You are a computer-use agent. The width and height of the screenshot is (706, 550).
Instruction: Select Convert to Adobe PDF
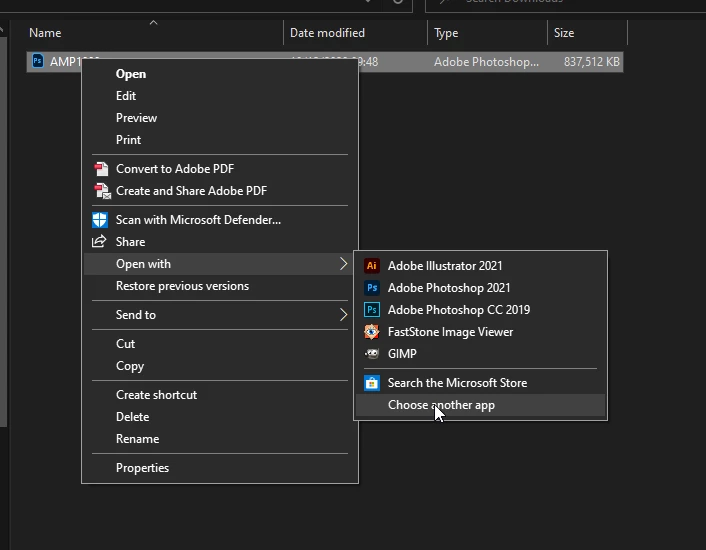click(x=220, y=169)
